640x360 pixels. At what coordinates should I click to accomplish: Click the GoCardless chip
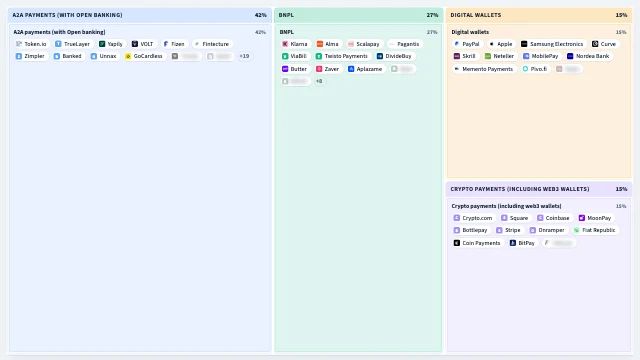click(x=144, y=56)
